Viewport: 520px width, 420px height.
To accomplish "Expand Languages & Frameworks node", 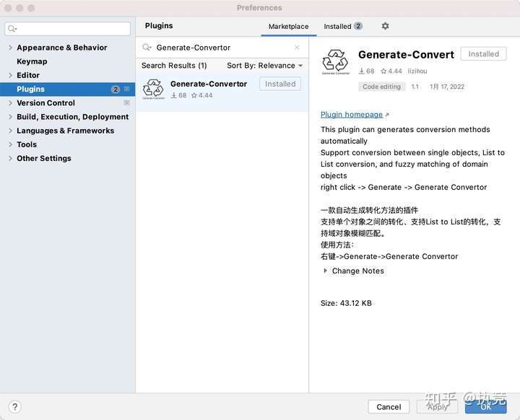I will (10, 131).
